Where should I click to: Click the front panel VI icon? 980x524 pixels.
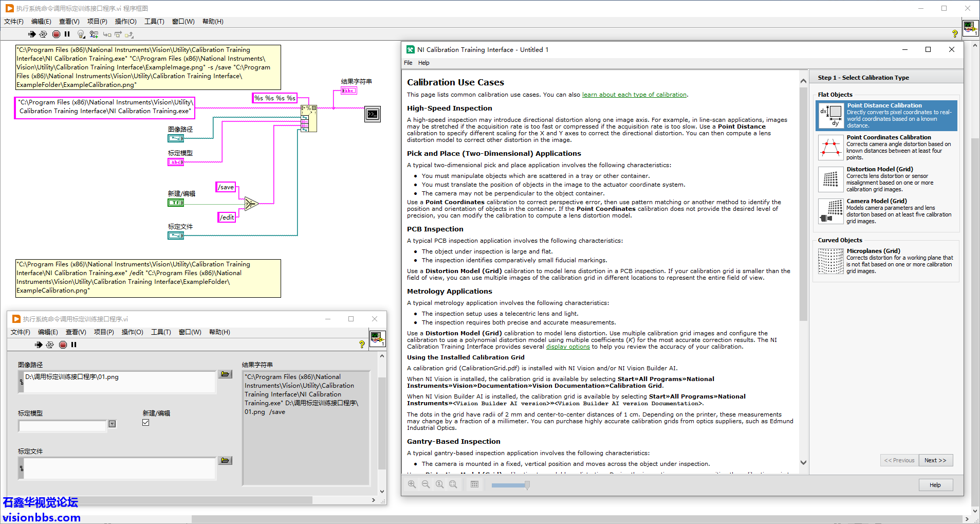tap(378, 338)
